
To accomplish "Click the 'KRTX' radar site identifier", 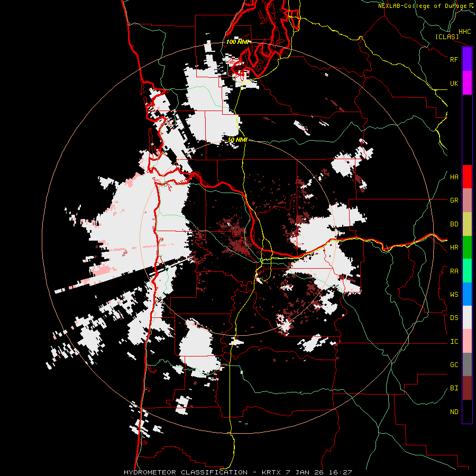I will coord(271,472).
